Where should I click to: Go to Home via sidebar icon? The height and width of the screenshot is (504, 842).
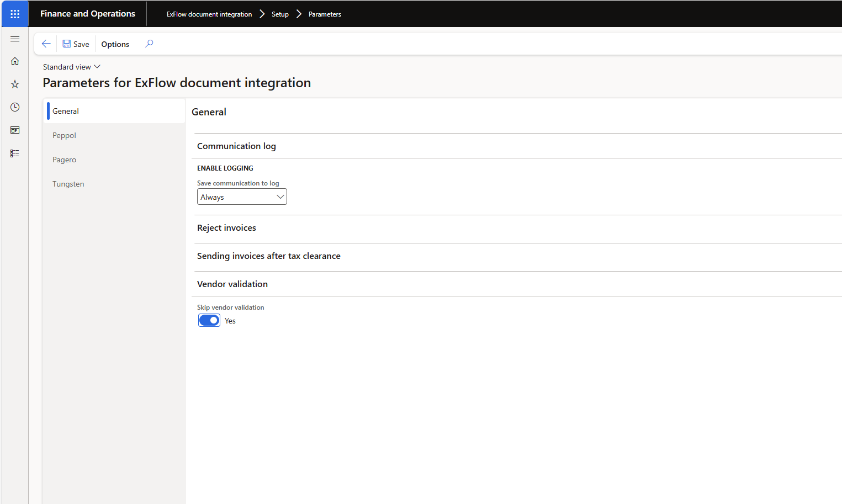point(15,61)
